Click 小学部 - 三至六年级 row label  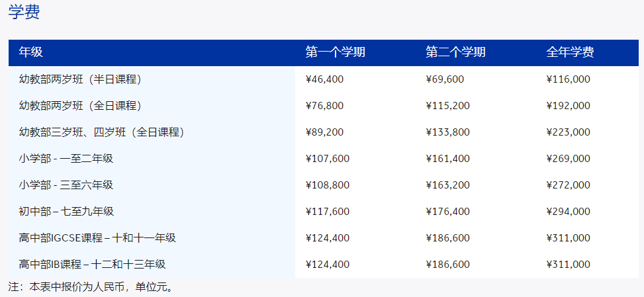pyautogui.click(x=66, y=185)
